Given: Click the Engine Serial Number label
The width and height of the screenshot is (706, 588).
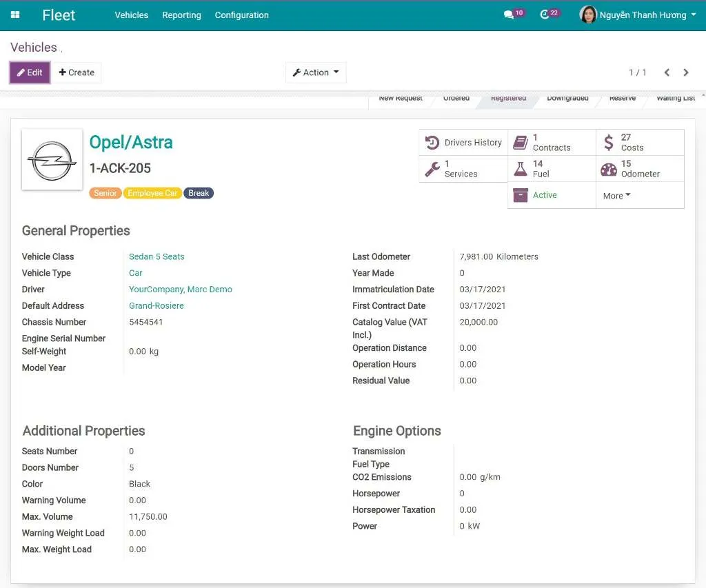Looking at the screenshot, I should point(63,338).
